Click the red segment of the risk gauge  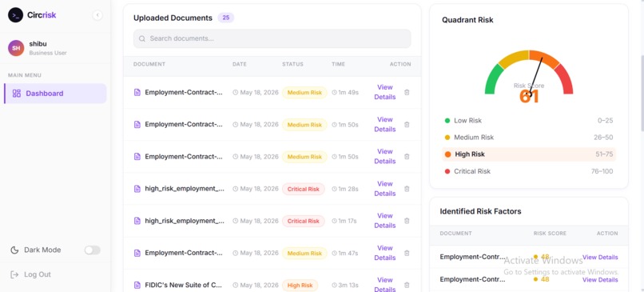click(x=566, y=78)
